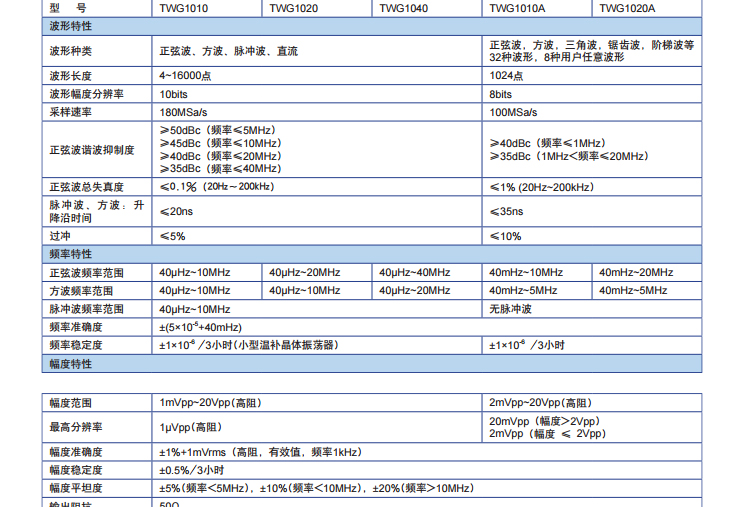Select the 40μHz~40MHz sine frequency cell
The image size is (750, 507).
click(x=414, y=272)
